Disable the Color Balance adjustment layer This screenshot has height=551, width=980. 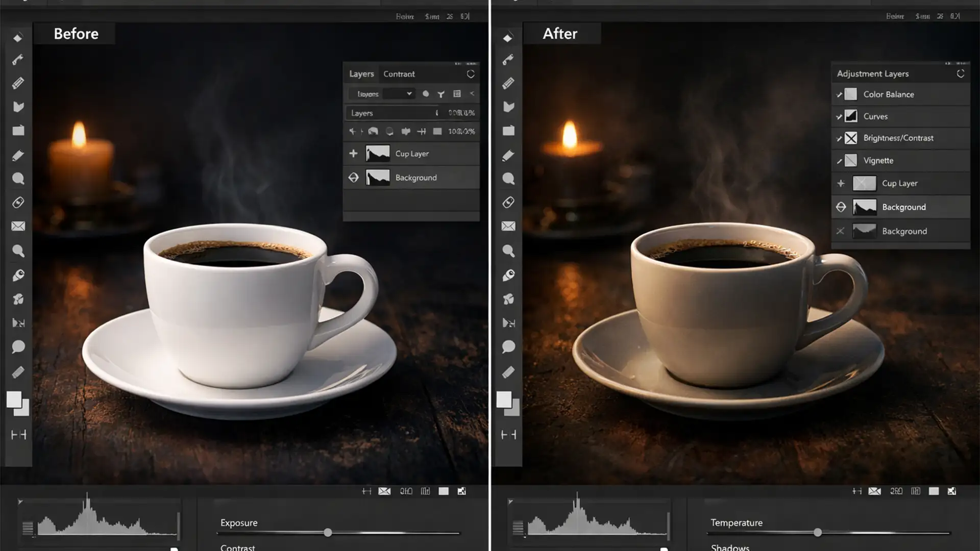point(840,94)
